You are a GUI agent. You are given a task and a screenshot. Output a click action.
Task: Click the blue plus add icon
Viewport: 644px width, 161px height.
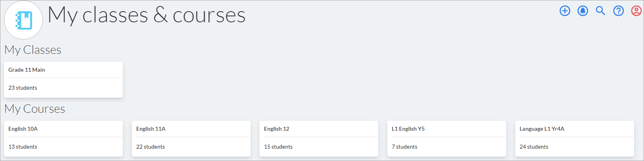click(x=565, y=11)
